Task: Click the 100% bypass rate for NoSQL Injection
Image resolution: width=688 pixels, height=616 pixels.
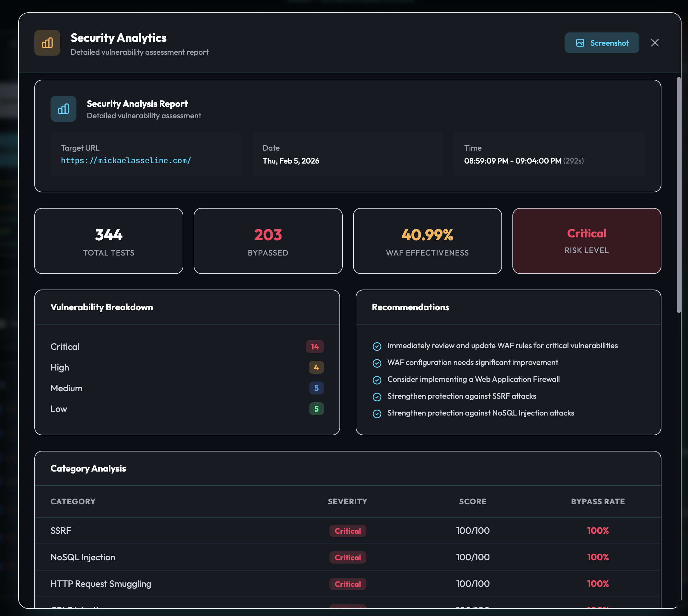Action: [598, 557]
